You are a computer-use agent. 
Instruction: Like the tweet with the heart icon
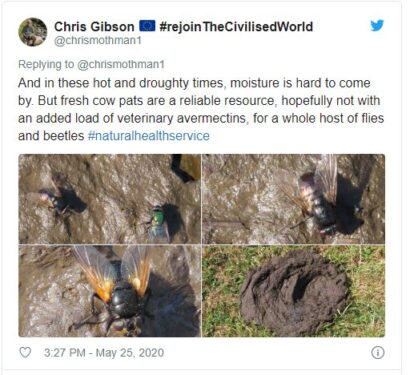click(25, 352)
